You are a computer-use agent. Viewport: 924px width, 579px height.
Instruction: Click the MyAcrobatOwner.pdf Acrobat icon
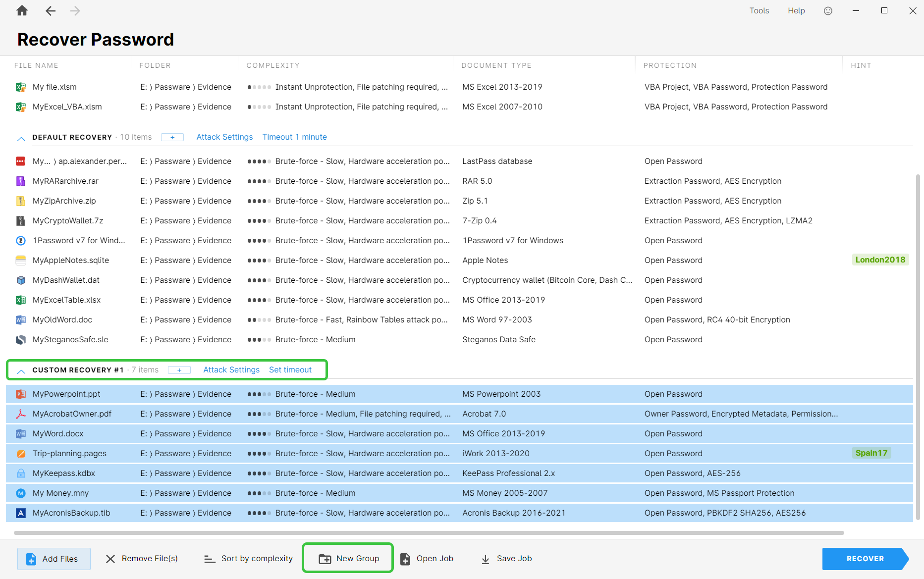[21, 414]
